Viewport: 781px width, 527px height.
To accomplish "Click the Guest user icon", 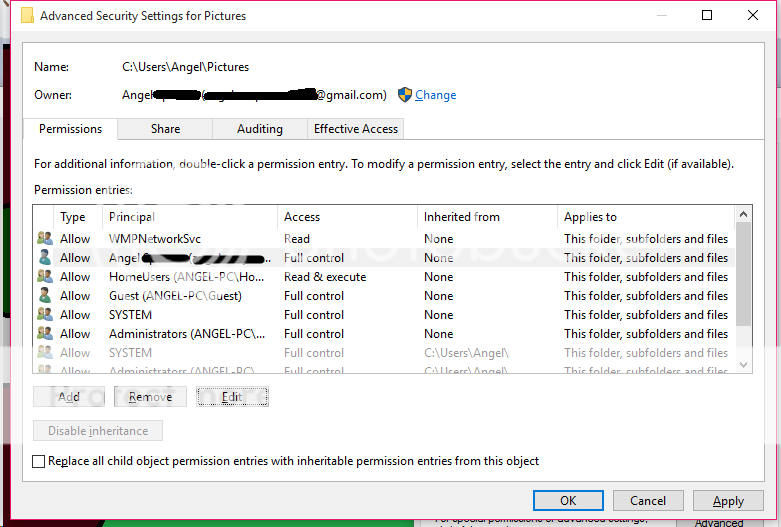I will [x=44, y=296].
